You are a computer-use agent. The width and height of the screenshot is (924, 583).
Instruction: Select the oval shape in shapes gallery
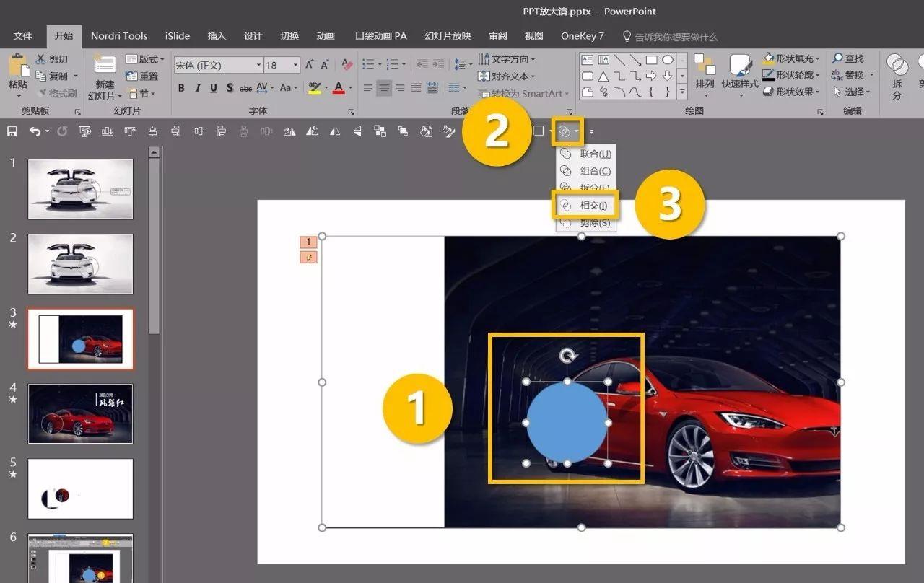[x=668, y=60]
